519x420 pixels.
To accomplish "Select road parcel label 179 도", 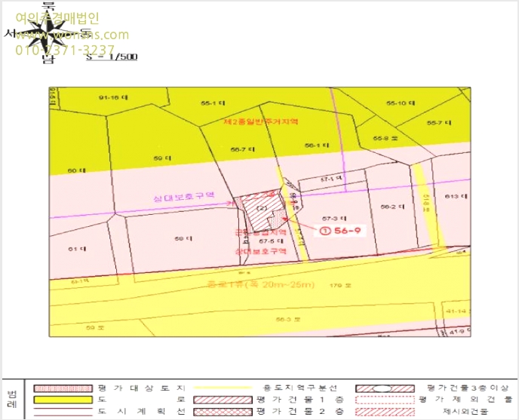I will [340, 285].
